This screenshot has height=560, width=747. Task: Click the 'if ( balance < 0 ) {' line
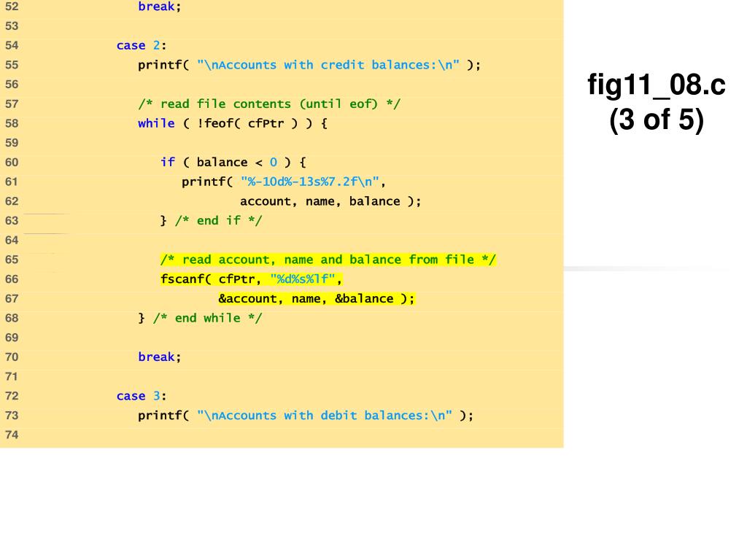pos(233,163)
